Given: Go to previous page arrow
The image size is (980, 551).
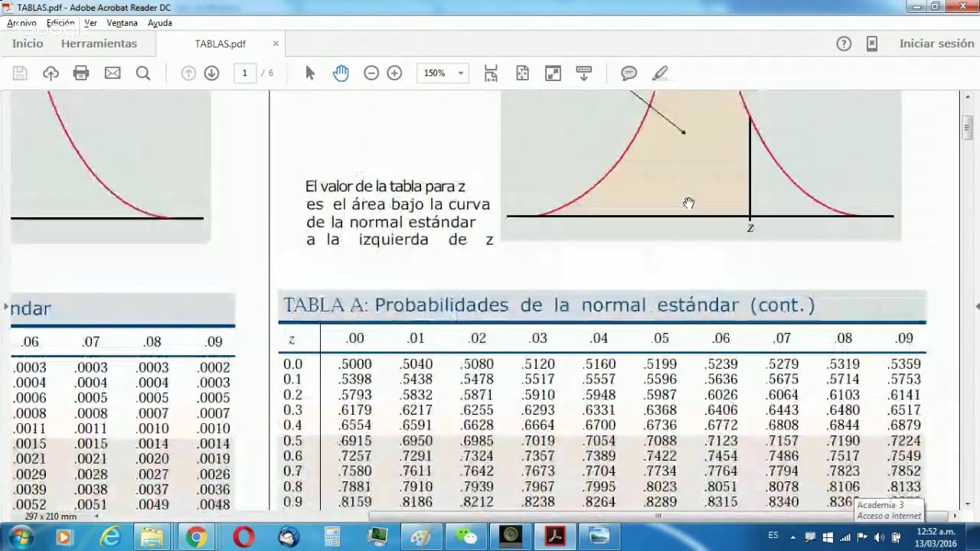Looking at the screenshot, I should pos(188,73).
